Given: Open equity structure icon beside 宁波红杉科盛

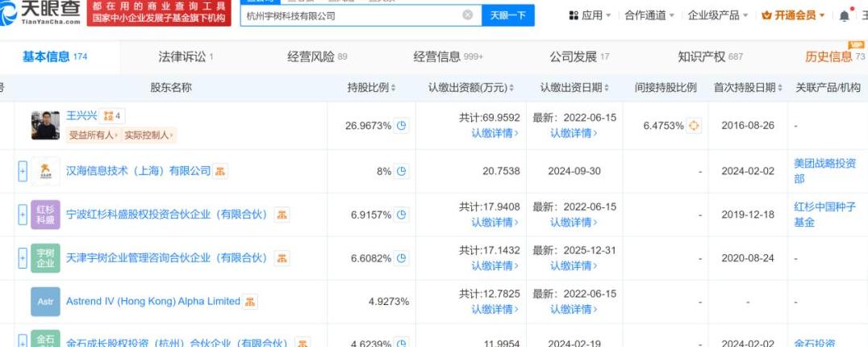Looking at the screenshot, I should coord(282,215).
